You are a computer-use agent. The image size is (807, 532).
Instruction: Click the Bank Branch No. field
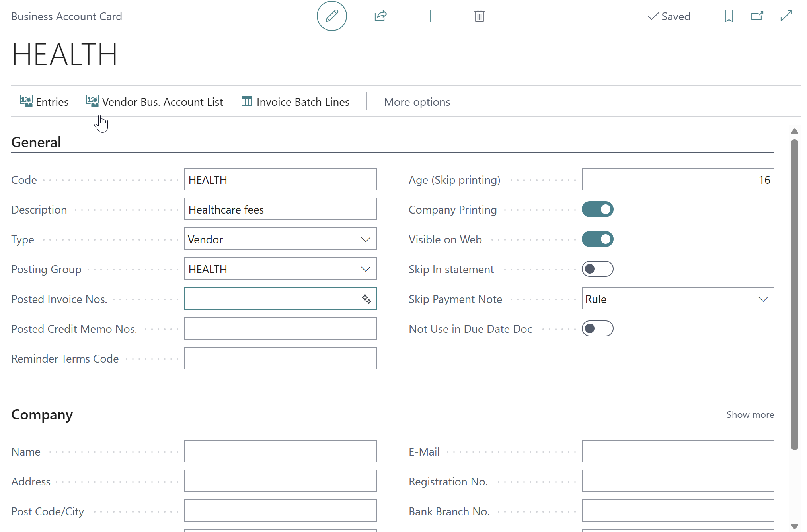tap(678, 511)
